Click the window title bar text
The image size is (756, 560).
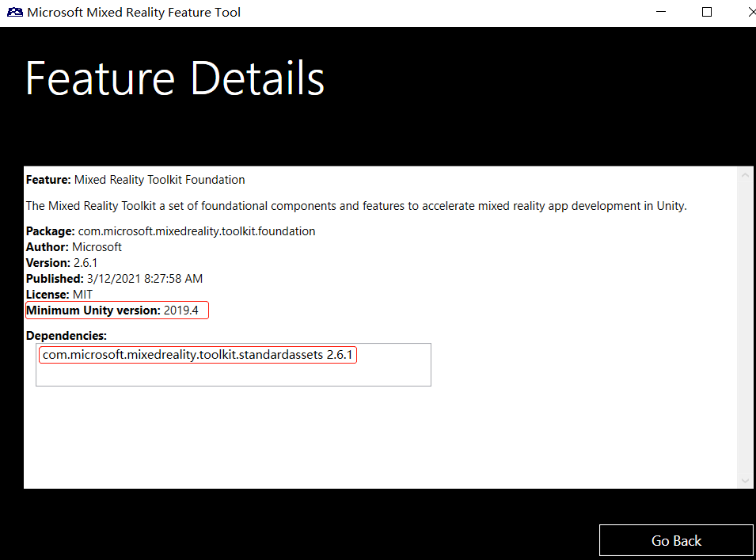click(x=134, y=13)
